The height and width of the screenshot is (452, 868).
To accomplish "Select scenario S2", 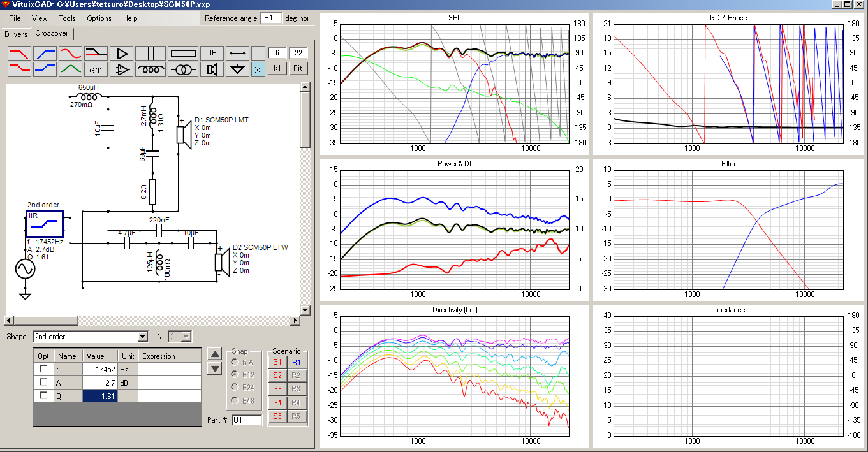I will pyautogui.click(x=277, y=375).
